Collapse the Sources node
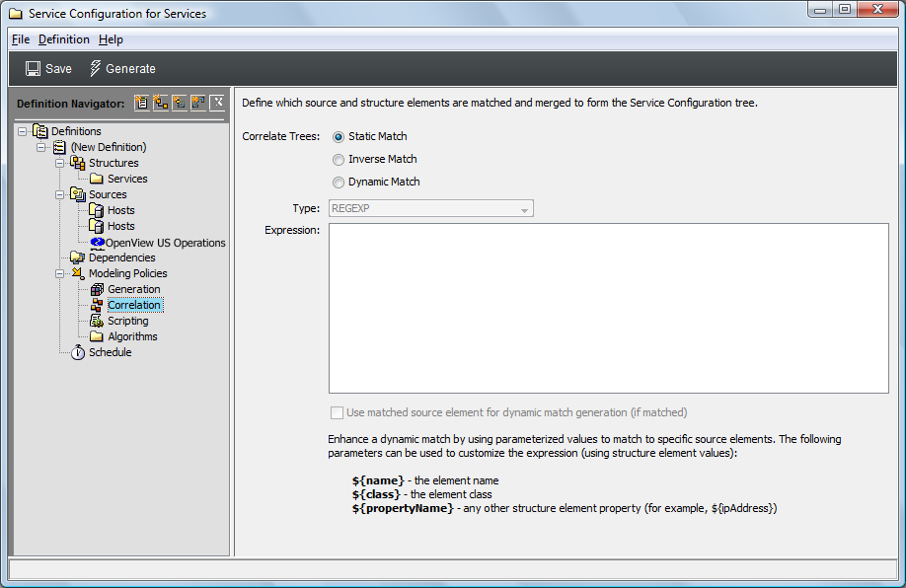This screenshot has height=588, width=906. point(59,194)
